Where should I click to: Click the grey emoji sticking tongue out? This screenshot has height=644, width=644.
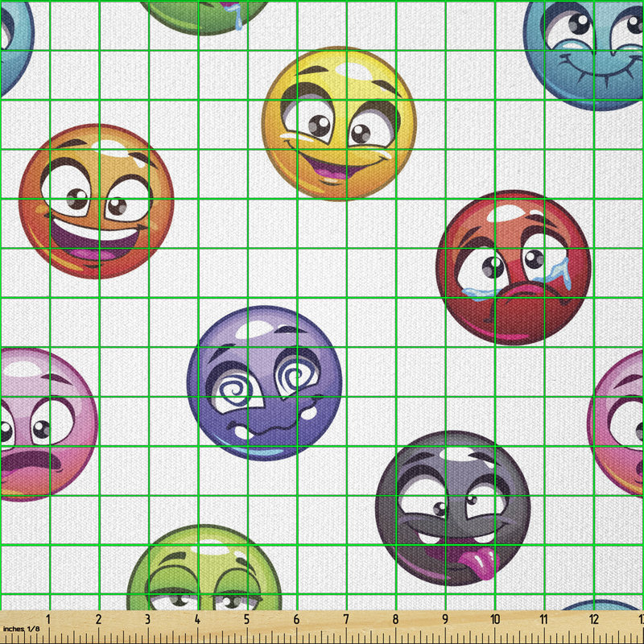pos(453,509)
